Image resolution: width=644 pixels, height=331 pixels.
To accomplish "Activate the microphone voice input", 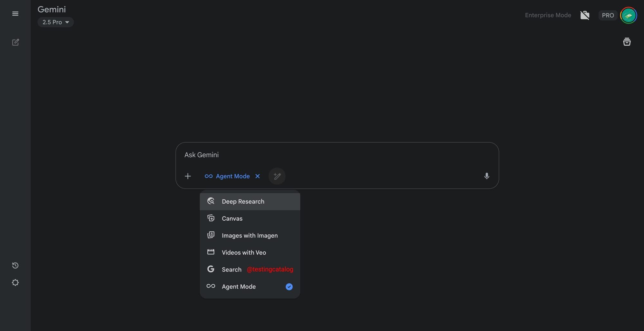I will click(487, 176).
